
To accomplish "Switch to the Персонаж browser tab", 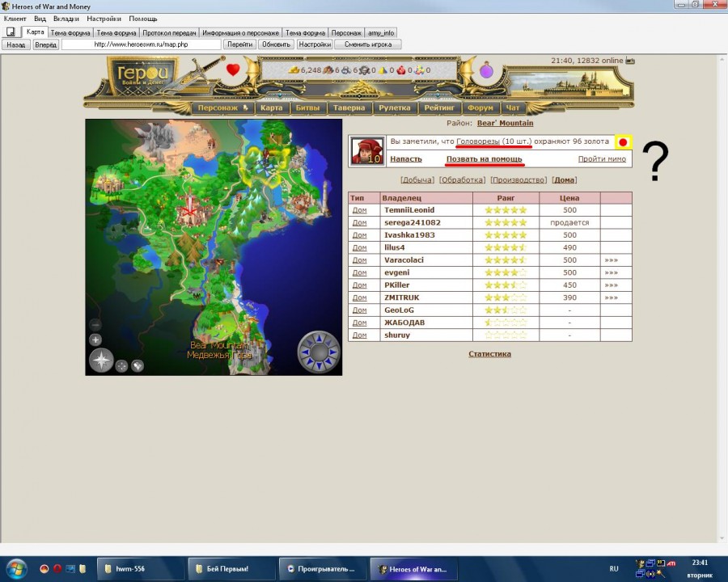I will (346, 33).
